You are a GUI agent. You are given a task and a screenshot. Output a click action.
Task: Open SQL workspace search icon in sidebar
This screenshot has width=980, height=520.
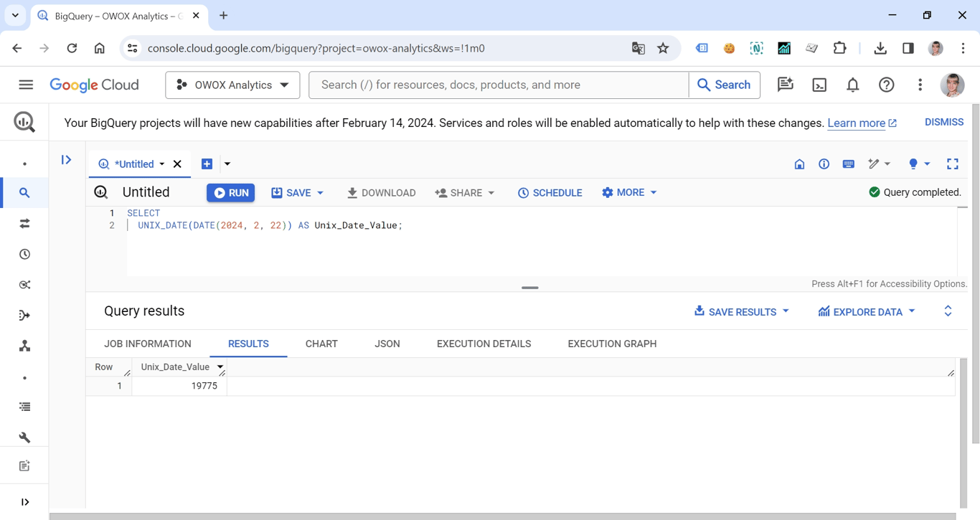24,193
